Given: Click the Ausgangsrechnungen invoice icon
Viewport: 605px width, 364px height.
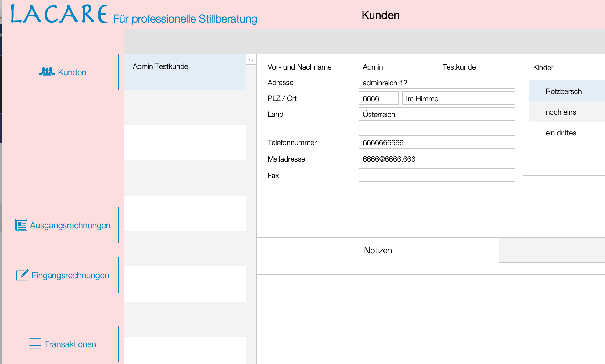Looking at the screenshot, I should point(21,225).
